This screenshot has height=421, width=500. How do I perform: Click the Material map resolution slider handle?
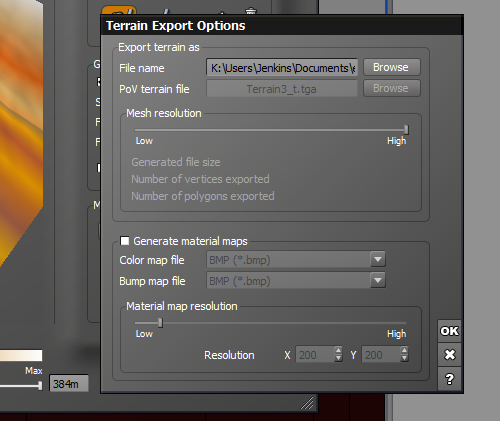click(x=160, y=323)
